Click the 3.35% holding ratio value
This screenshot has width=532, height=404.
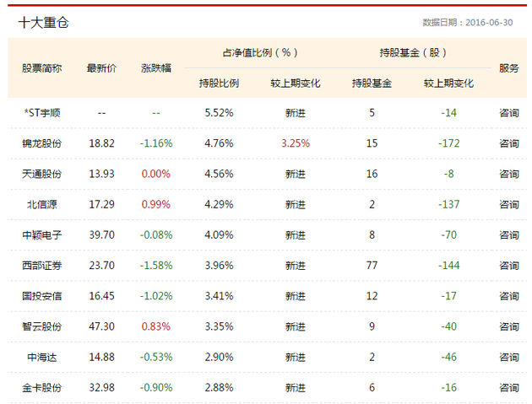pyautogui.click(x=220, y=326)
